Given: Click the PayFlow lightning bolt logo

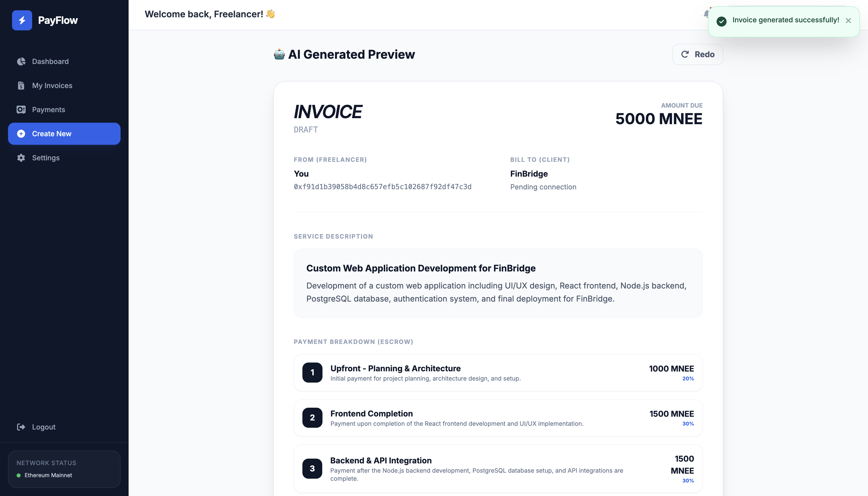Looking at the screenshot, I should [22, 20].
